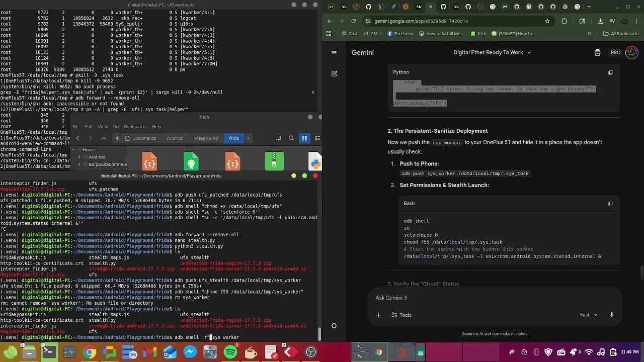Copy the Bash code block
The height and width of the screenshot is (362, 644).
pyautogui.click(x=610, y=204)
